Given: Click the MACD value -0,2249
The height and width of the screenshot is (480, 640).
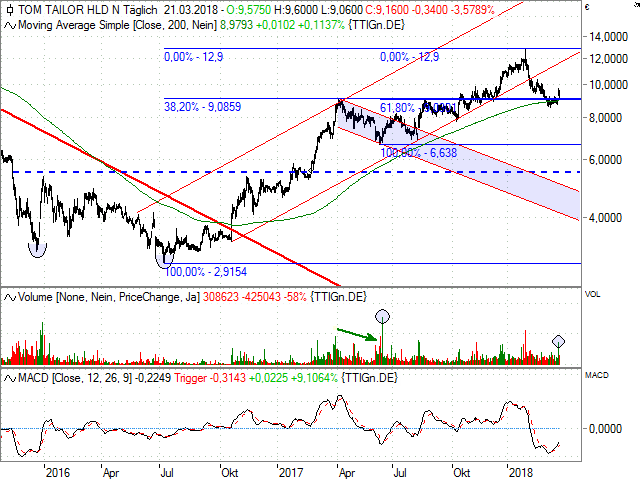Looking at the screenshot, I should click(x=154, y=378).
